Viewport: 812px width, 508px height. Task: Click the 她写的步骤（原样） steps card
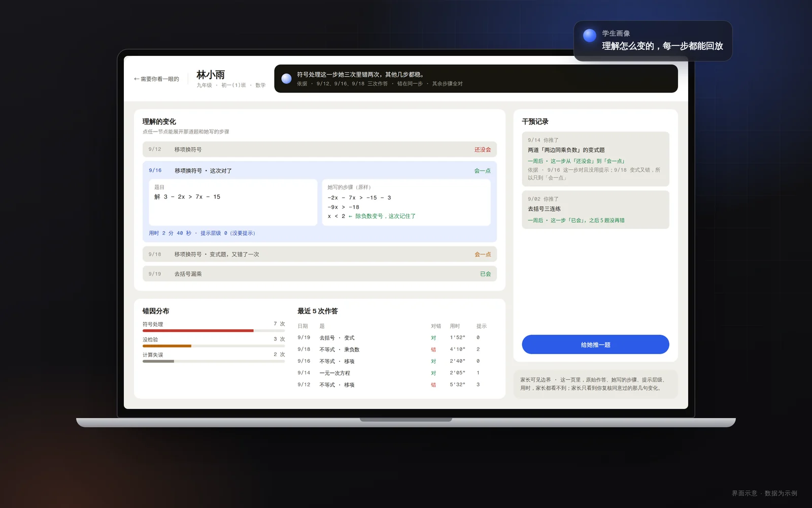406,202
